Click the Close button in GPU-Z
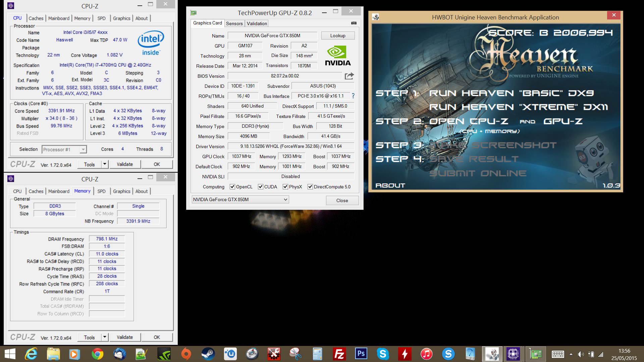 (x=342, y=200)
